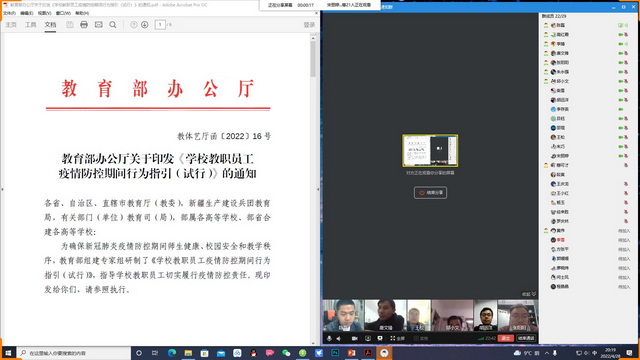
Task: Click the weather widget showing 9°C
Action: [x=527, y=353]
